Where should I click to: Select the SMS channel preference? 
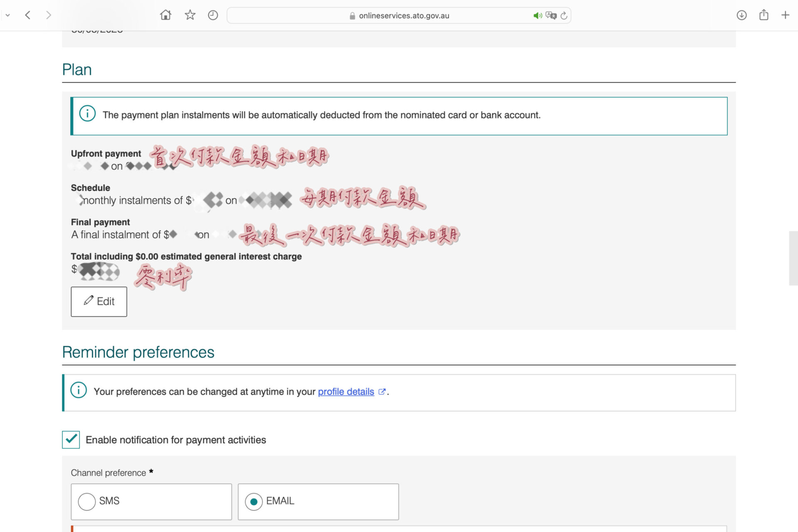[87, 501]
